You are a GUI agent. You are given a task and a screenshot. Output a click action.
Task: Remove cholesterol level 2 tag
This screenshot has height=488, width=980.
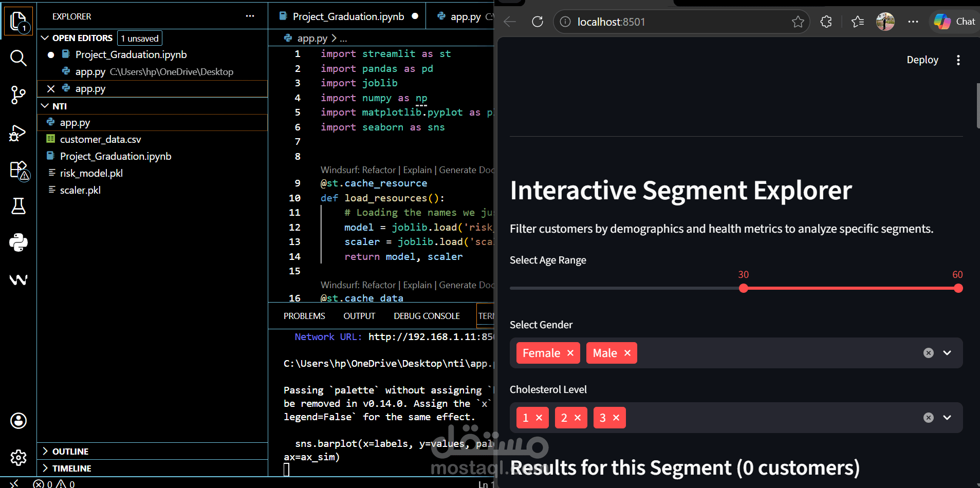tap(578, 418)
